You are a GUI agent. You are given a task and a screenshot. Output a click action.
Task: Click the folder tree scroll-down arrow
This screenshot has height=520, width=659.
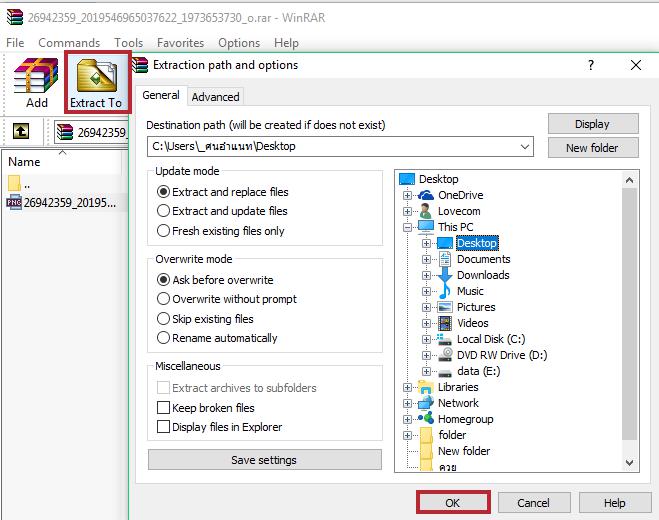click(629, 462)
